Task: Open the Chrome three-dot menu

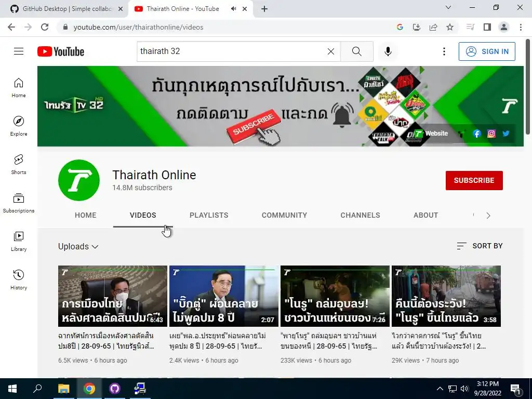Action: [521, 27]
